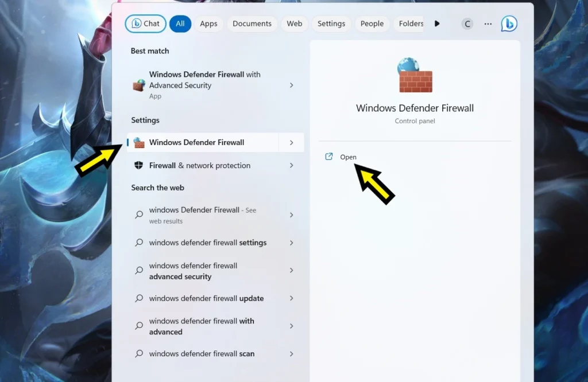Open the Bing Chat filter tab

coord(145,24)
